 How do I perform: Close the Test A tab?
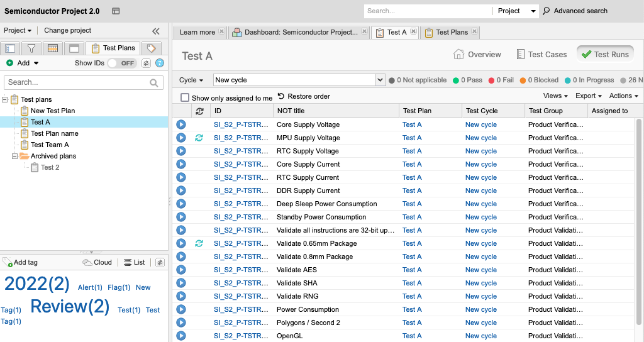413,31
